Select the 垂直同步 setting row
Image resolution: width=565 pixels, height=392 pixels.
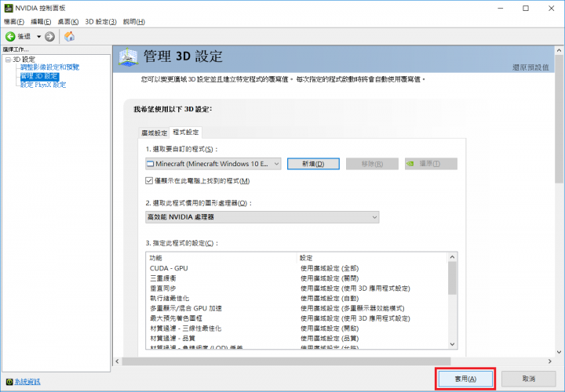(296, 289)
